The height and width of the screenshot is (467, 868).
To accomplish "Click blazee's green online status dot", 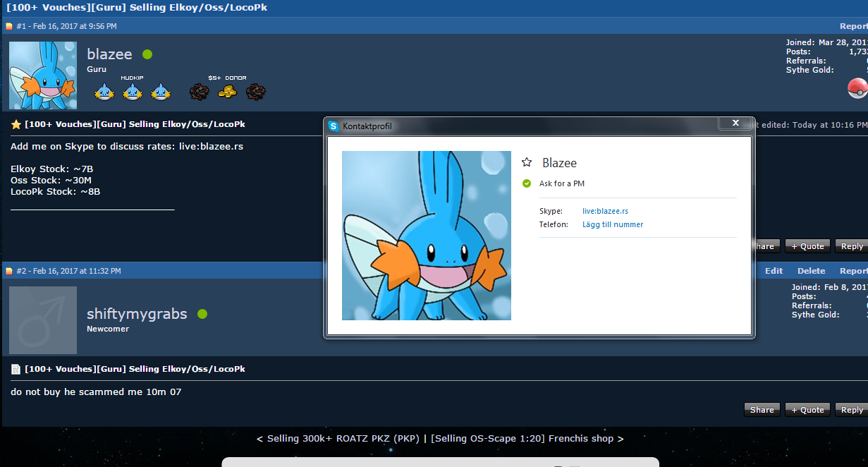I will 147,54.
